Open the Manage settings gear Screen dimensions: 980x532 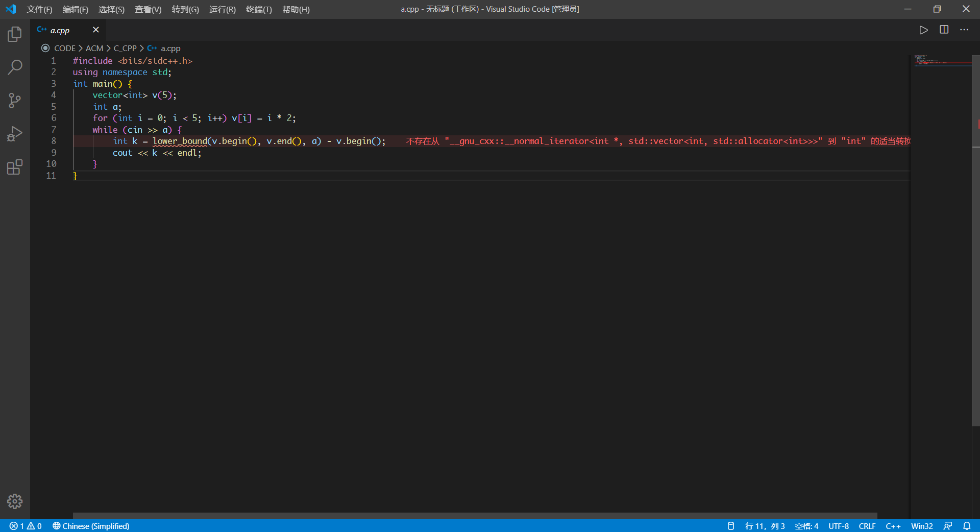[15, 501]
